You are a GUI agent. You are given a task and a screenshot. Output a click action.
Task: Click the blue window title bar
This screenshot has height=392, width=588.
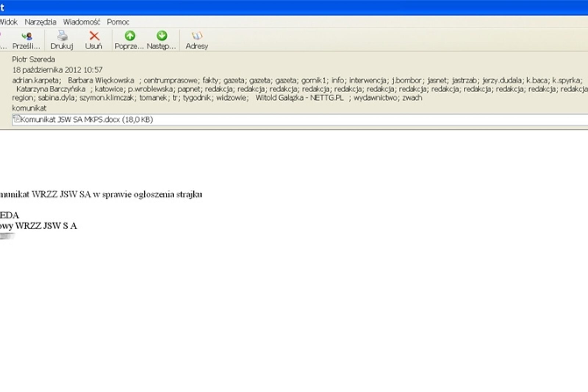pyautogui.click(x=294, y=7)
